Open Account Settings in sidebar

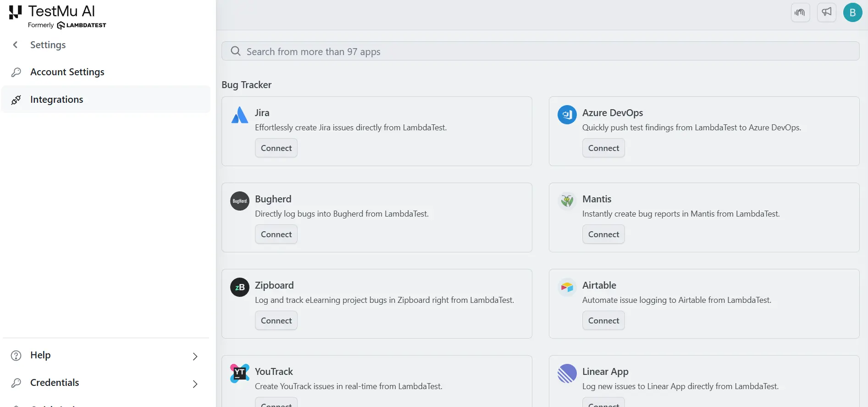click(106, 72)
